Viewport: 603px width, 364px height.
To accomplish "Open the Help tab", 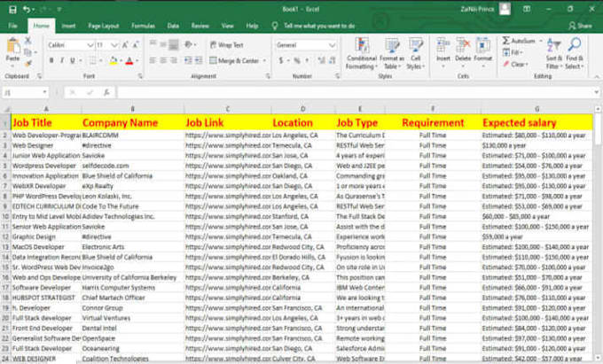I will click(252, 26).
